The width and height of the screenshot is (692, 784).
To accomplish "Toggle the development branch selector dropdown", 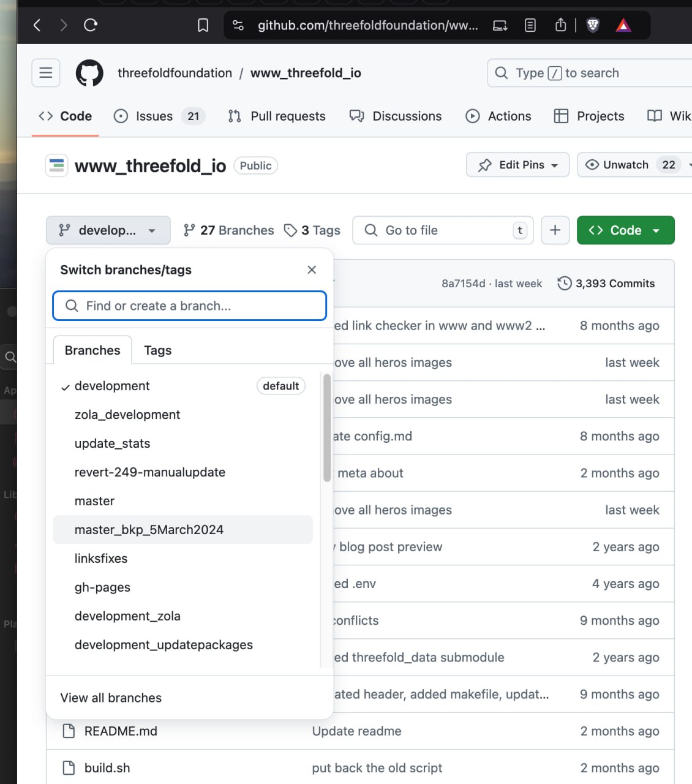I will point(108,230).
